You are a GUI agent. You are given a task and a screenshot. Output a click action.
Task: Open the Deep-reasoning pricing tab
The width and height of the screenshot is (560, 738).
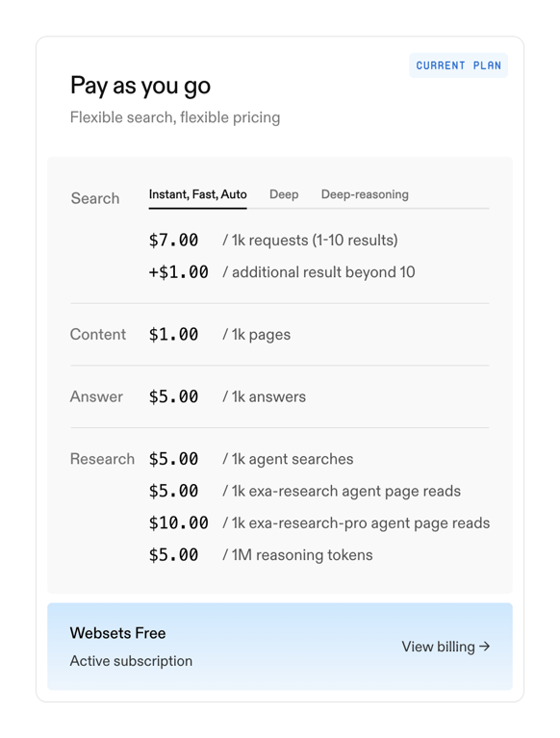(x=365, y=194)
